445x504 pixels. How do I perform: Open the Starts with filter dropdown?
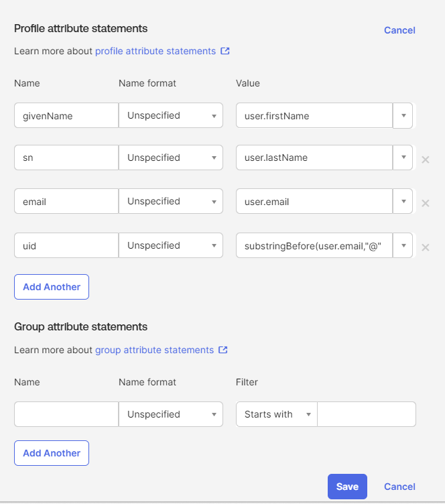[277, 414]
